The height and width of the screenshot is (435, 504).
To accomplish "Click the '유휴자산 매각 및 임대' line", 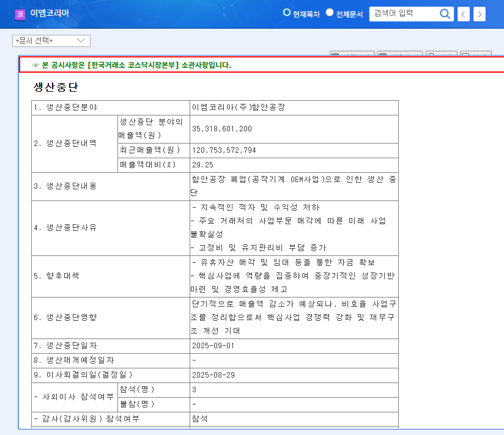I will pos(284,262).
